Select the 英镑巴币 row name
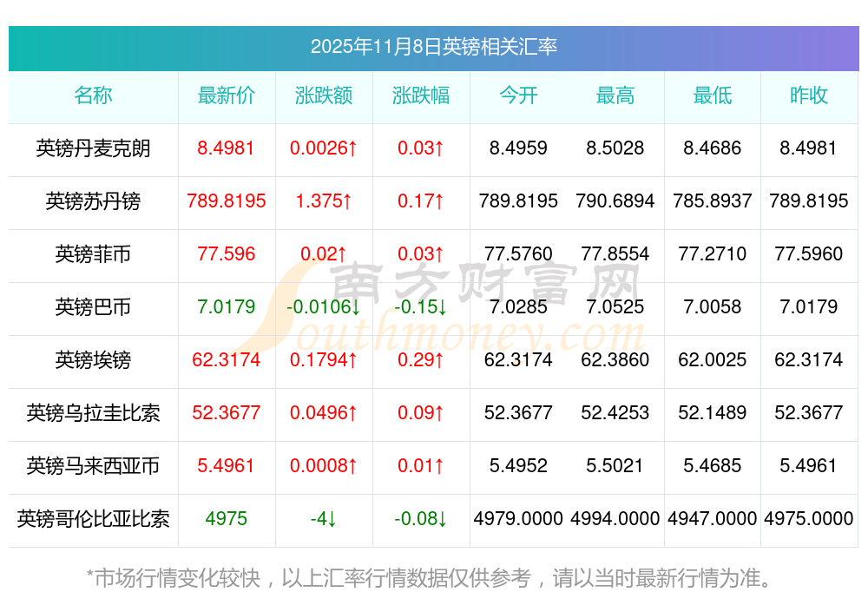868x605 pixels. (93, 306)
